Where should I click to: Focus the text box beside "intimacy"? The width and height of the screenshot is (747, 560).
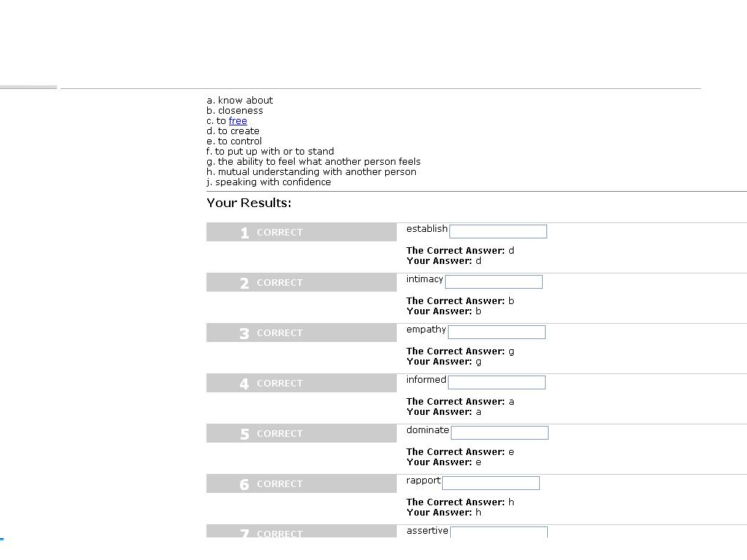pos(494,282)
